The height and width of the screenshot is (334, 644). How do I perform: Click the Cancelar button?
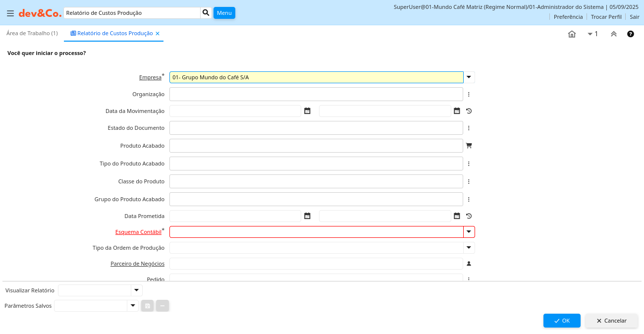pyautogui.click(x=611, y=321)
